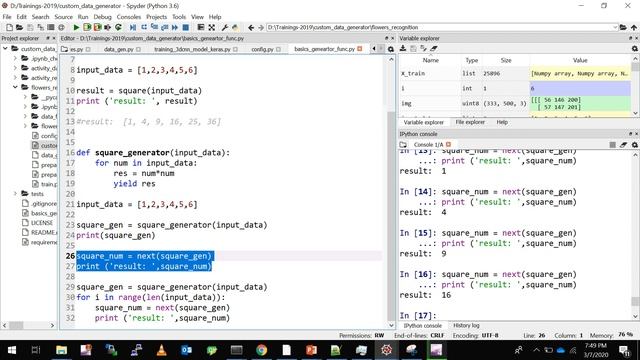Run cell and advance toolbar button
640x360 pixels.
pyautogui.click(x=97, y=27)
